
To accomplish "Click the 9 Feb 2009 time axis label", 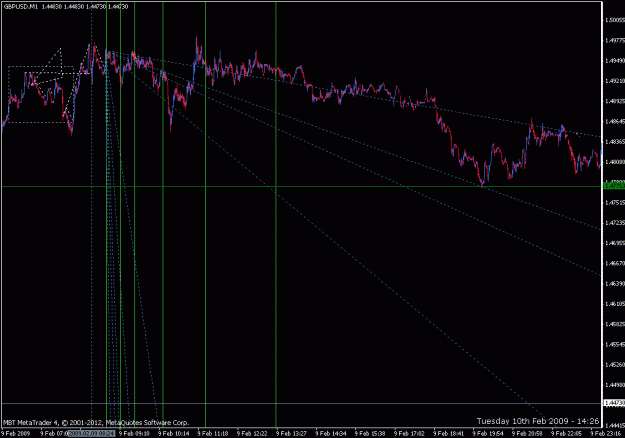I will tap(16, 433).
